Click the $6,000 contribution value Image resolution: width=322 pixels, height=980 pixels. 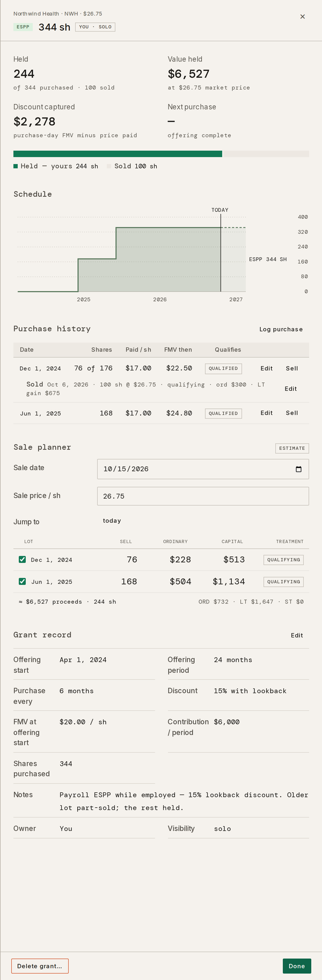tap(226, 722)
